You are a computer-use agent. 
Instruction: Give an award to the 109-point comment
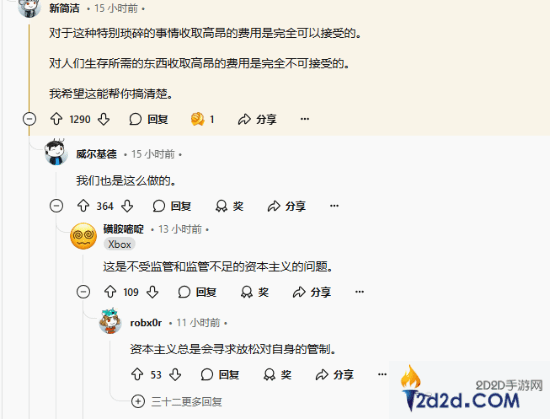tap(255, 292)
